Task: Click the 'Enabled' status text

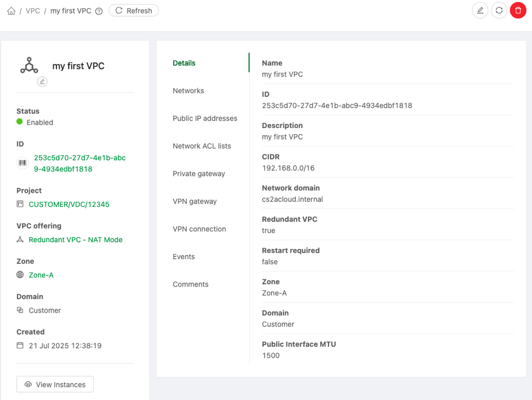Action: pyautogui.click(x=40, y=122)
